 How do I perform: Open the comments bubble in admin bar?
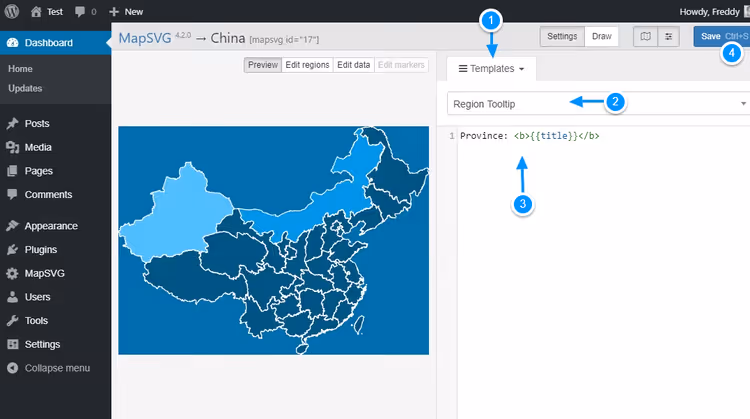point(80,11)
